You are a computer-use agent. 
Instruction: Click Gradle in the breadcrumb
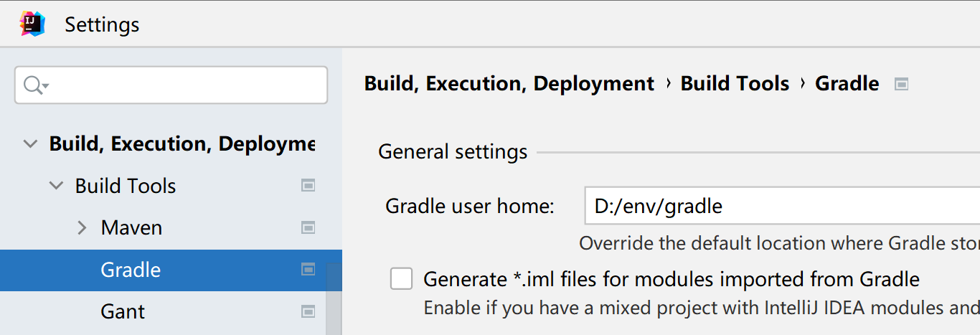pyautogui.click(x=847, y=84)
